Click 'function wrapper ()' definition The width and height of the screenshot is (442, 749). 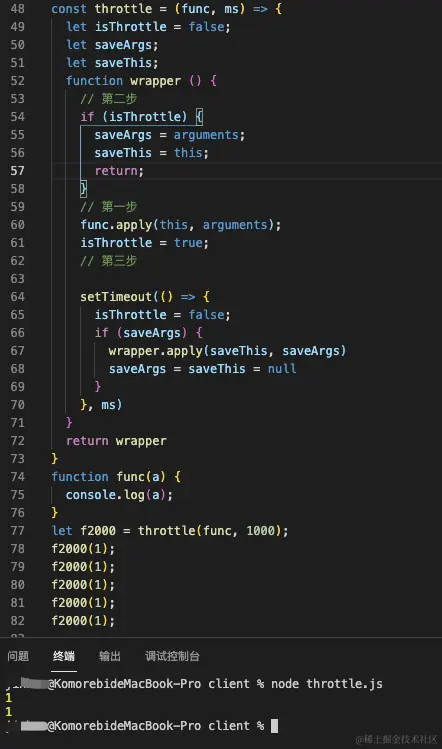coord(134,81)
